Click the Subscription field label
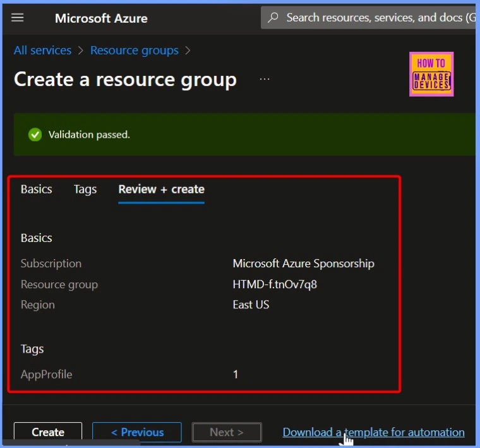This screenshot has width=480, height=448. (51, 263)
